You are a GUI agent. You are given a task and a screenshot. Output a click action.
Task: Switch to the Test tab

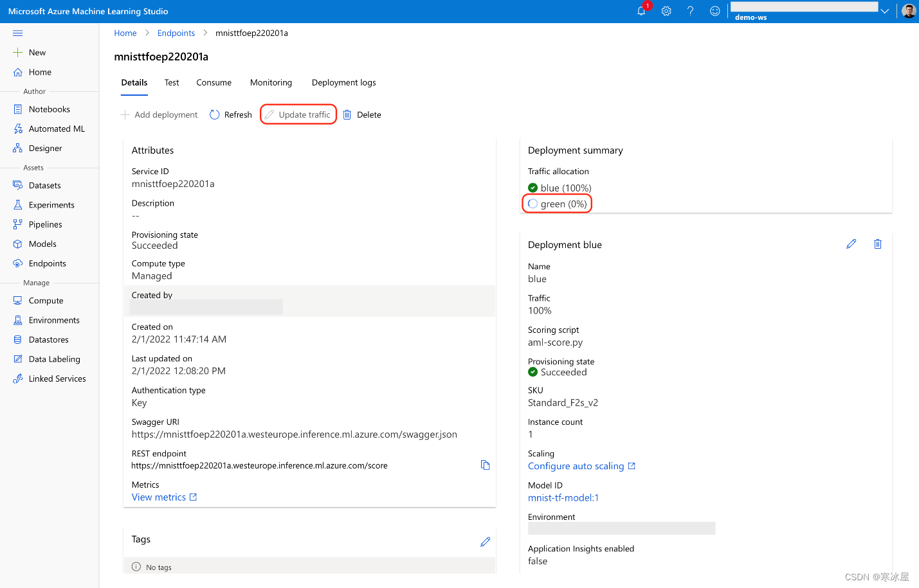[172, 83]
